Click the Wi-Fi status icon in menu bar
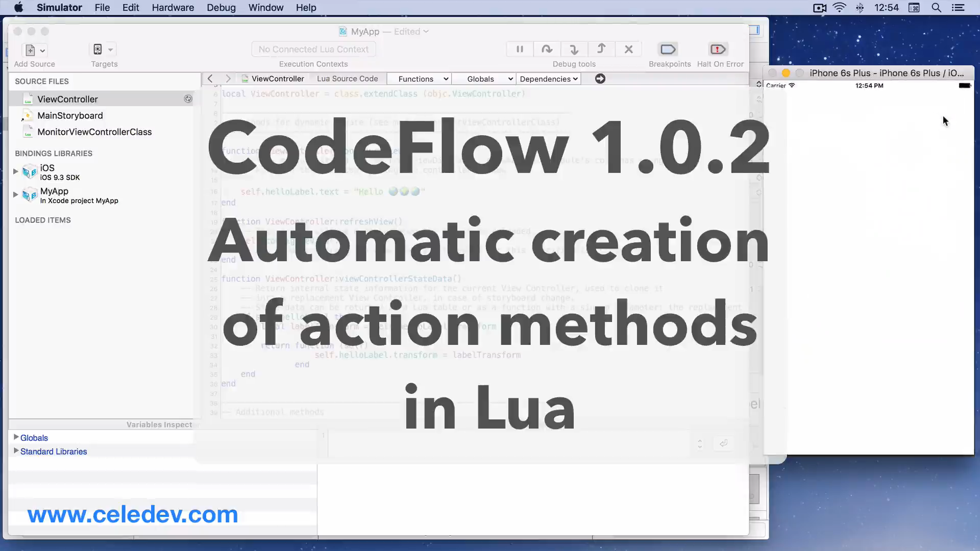Image resolution: width=980 pixels, height=551 pixels. [840, 8]
